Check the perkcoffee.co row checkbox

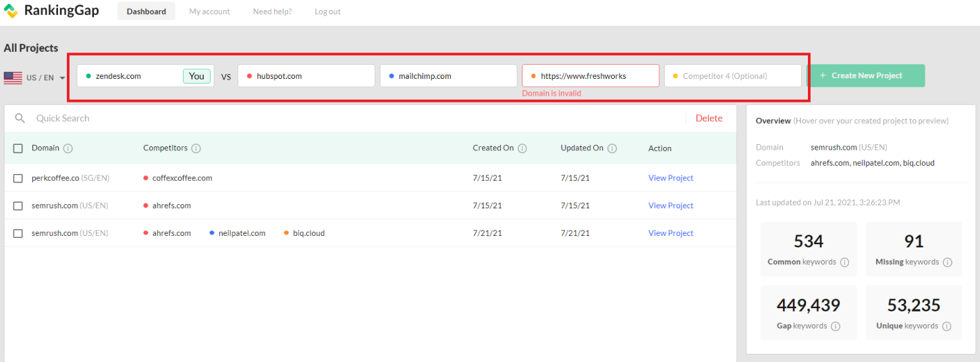(18, 178)
